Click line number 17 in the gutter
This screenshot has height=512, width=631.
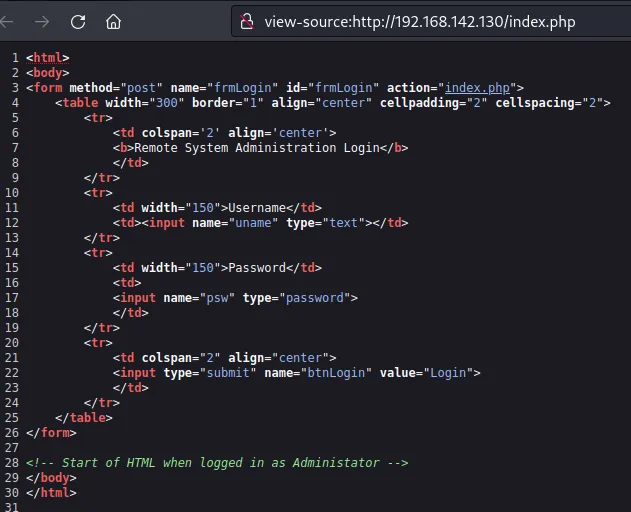12,298
